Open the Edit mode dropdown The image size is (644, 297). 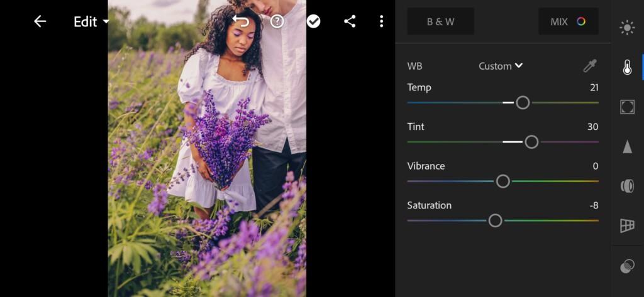pos(91,22)
